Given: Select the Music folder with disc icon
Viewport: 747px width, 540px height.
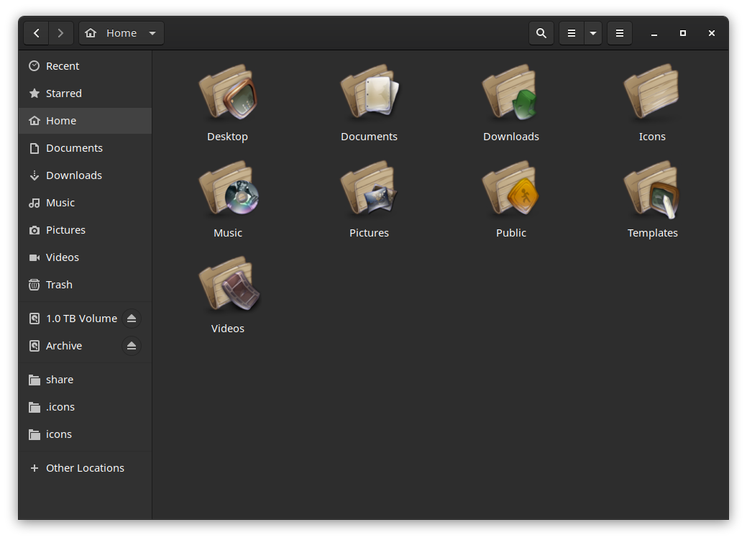Looking at the screenshot, I should [x=228, y=199].
